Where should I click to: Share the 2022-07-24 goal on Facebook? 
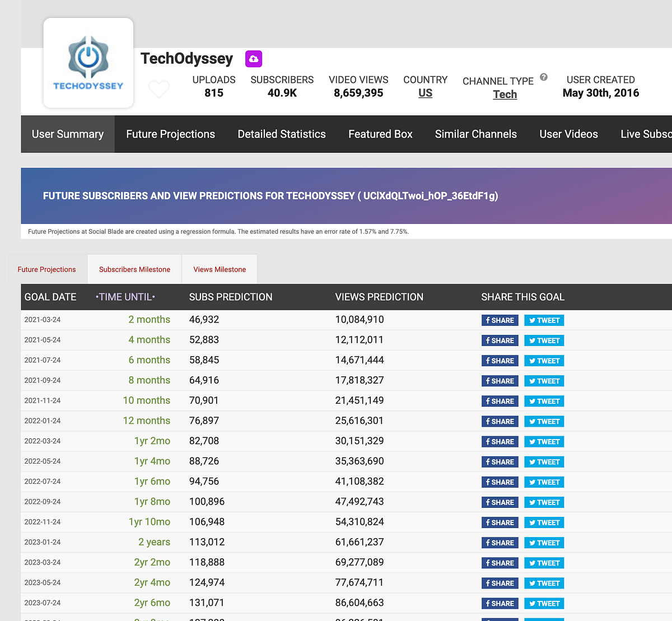[x=500, y=482]
